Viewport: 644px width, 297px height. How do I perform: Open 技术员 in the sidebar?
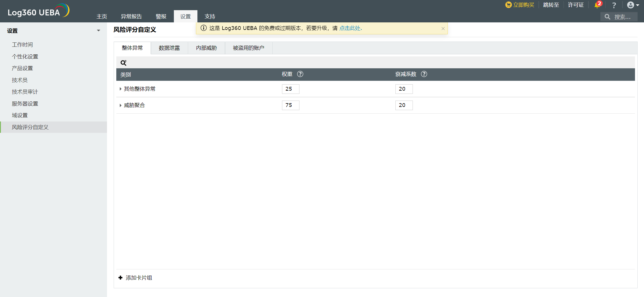coord(20,80)
